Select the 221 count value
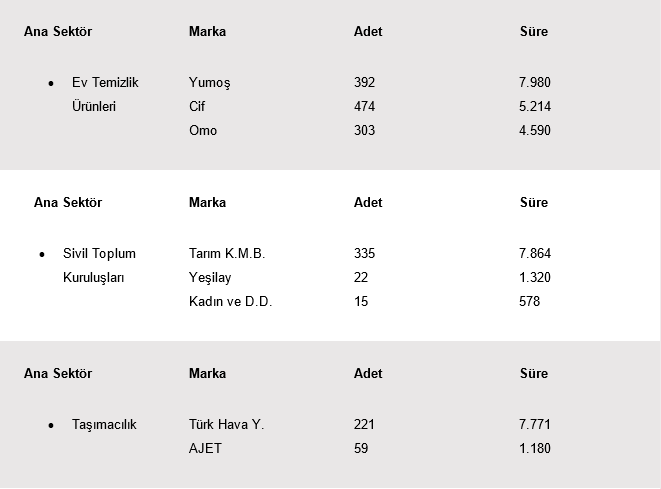This screenshot has width=661, height=489. 364,425
